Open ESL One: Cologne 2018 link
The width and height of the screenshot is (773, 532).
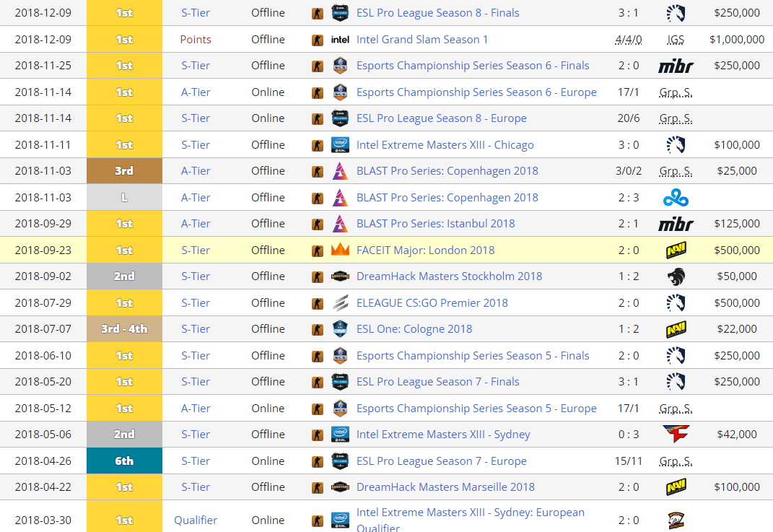414,329
